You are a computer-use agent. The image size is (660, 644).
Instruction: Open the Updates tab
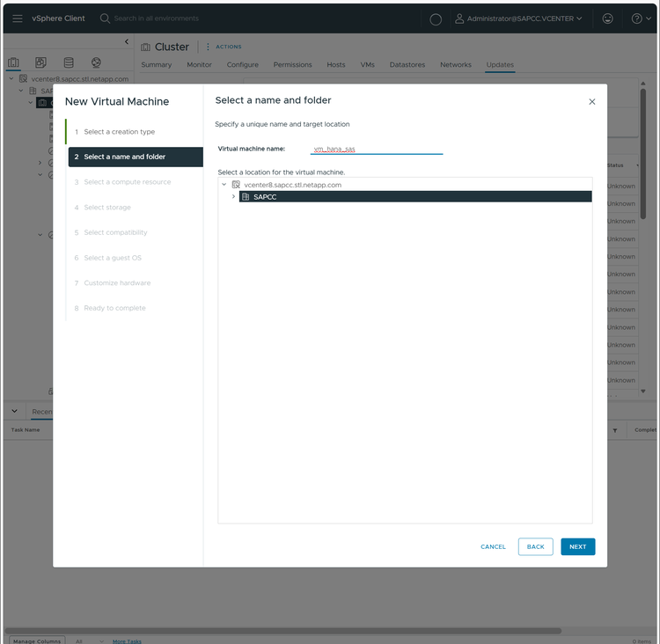point(500,65)
